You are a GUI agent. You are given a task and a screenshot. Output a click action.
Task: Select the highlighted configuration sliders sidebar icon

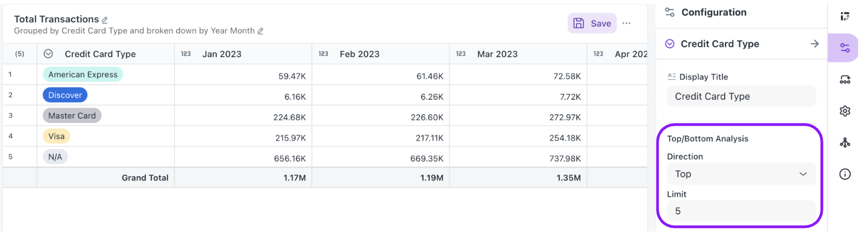pos(845,48)
